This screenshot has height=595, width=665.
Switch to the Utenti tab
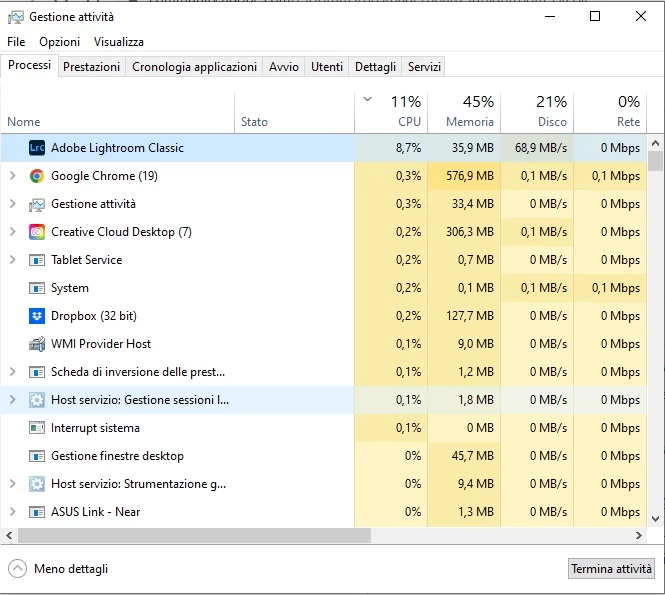[327, 67]
